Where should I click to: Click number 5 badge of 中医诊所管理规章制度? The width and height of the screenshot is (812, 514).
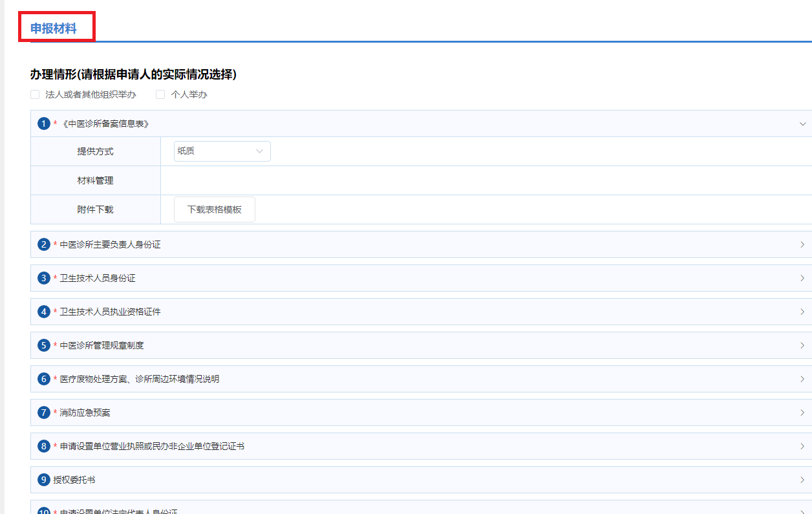pyautogui.click(x=43, y=345)
